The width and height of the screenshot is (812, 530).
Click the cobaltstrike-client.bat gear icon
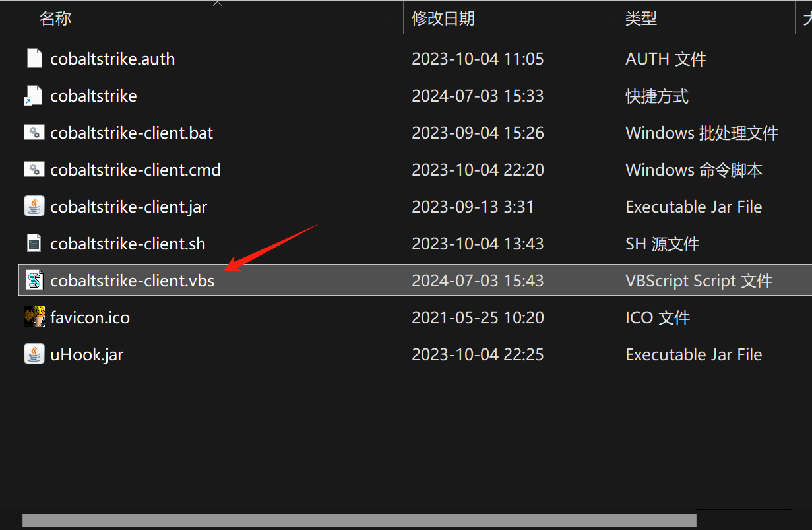tap(34, 133)
